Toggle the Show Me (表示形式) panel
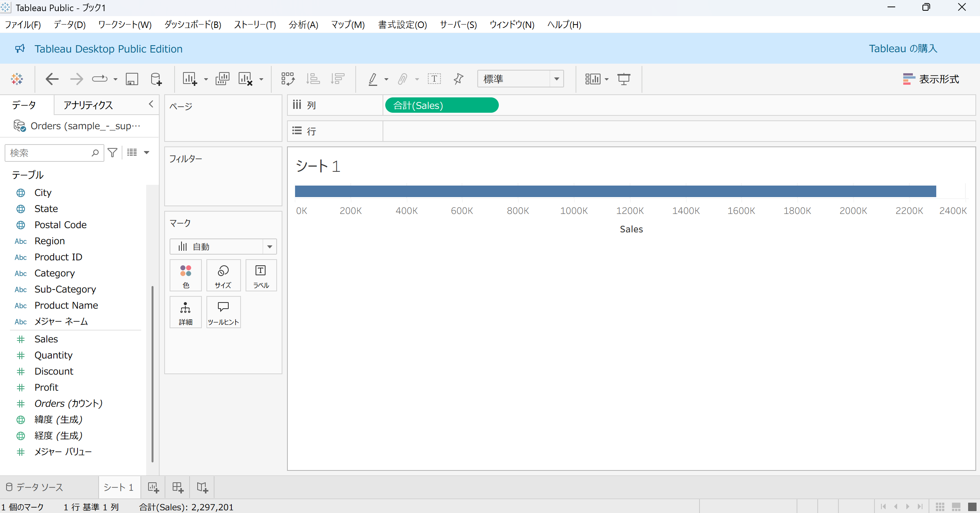 (931, 79)
